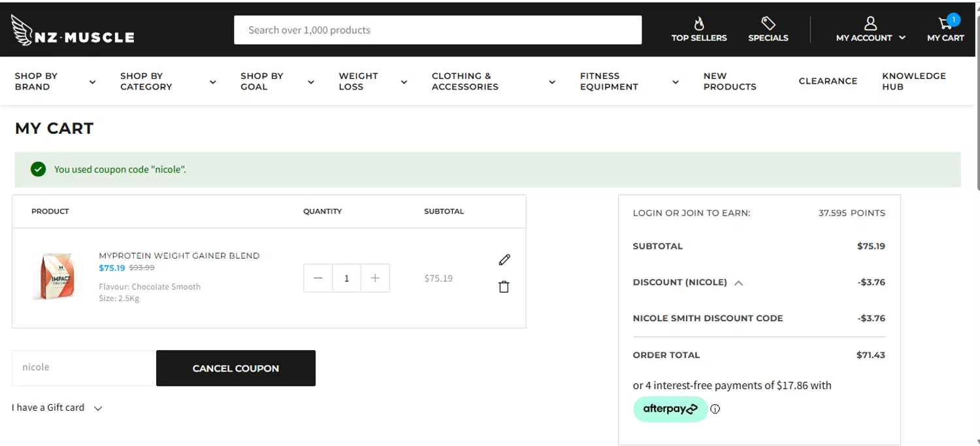
Task: Click the Order Total $71.43 amount
Action: (871, 355)
